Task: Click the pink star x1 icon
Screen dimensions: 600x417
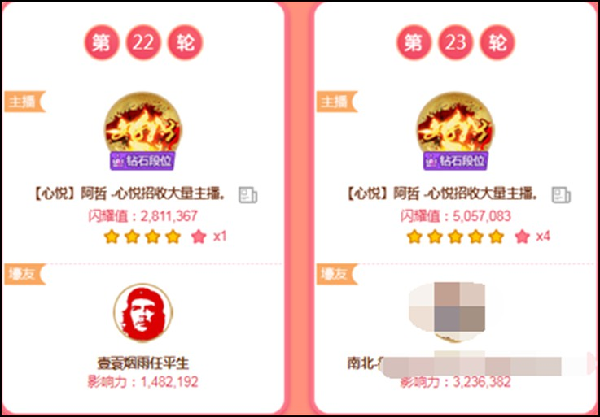Action: tap(199, 237)
